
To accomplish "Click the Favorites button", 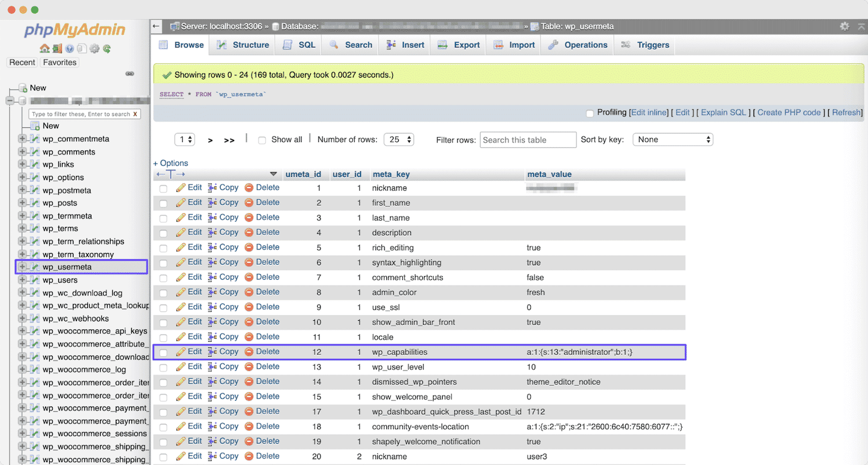I will tap(60, 63).
